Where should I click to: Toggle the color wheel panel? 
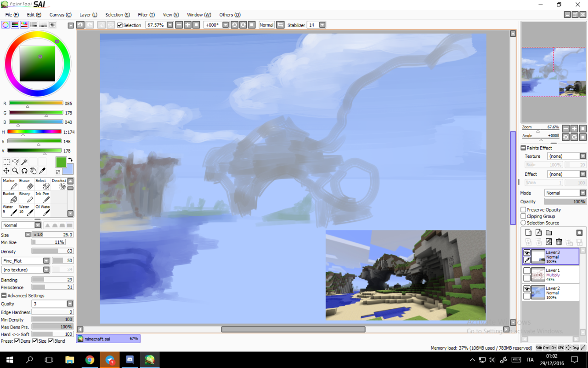[6, 25]
